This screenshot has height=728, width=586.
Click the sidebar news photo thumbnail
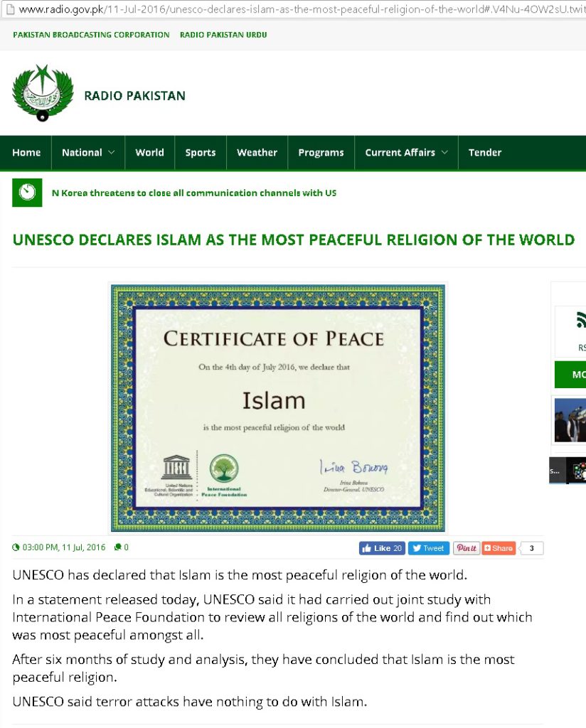pyautogui.click(x=570, y=419)
